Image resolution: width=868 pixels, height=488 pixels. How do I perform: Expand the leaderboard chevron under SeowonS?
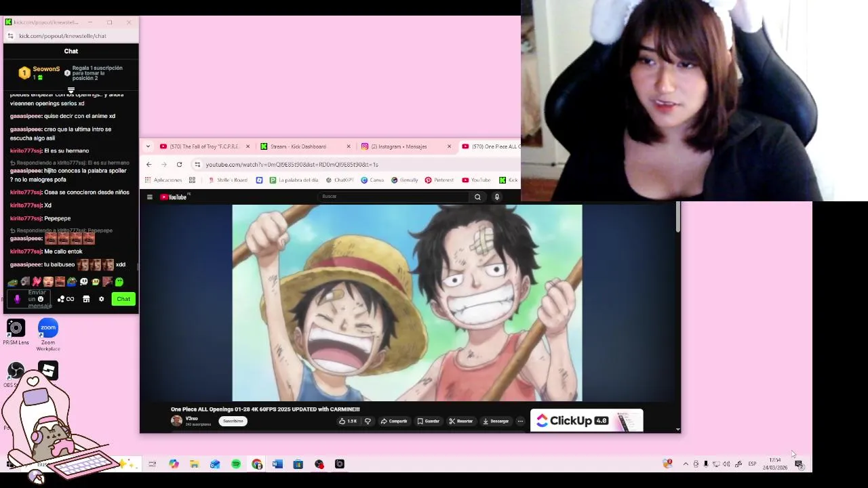pos(71,90)
